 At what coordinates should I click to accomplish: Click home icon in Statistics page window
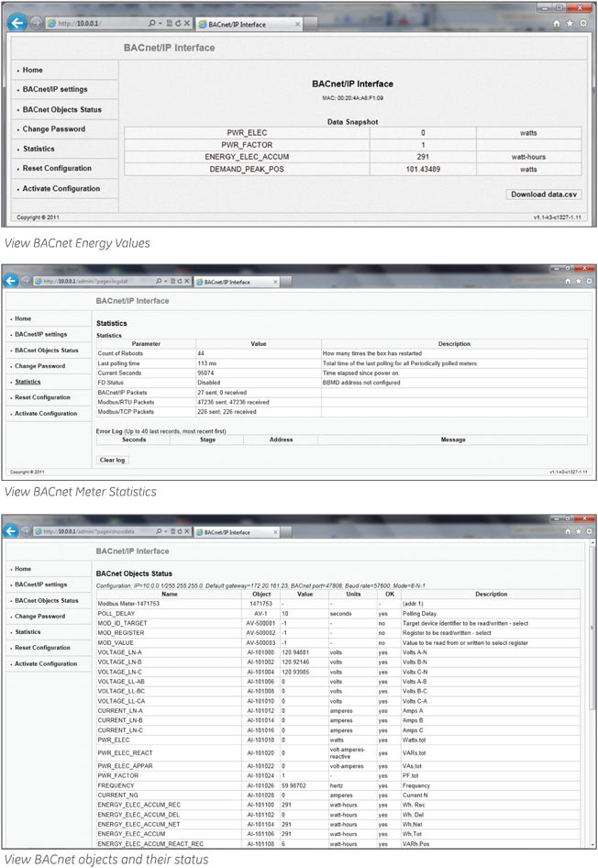pos(568,281)
